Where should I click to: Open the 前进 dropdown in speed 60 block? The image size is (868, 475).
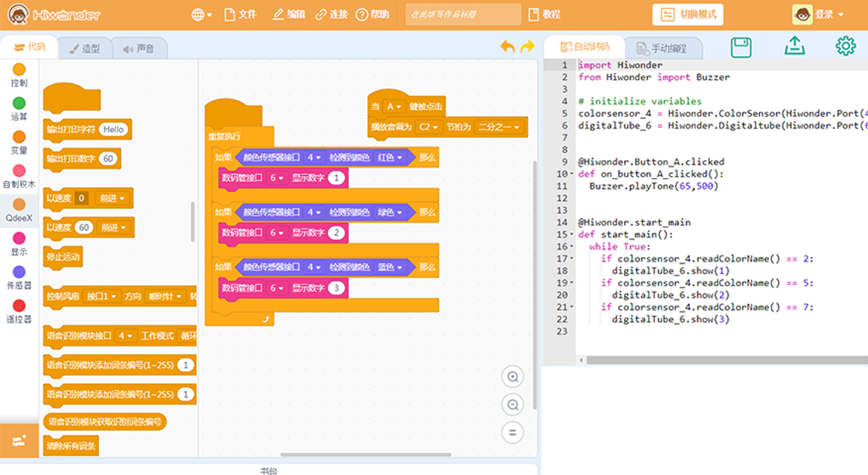tap(113, 228)
